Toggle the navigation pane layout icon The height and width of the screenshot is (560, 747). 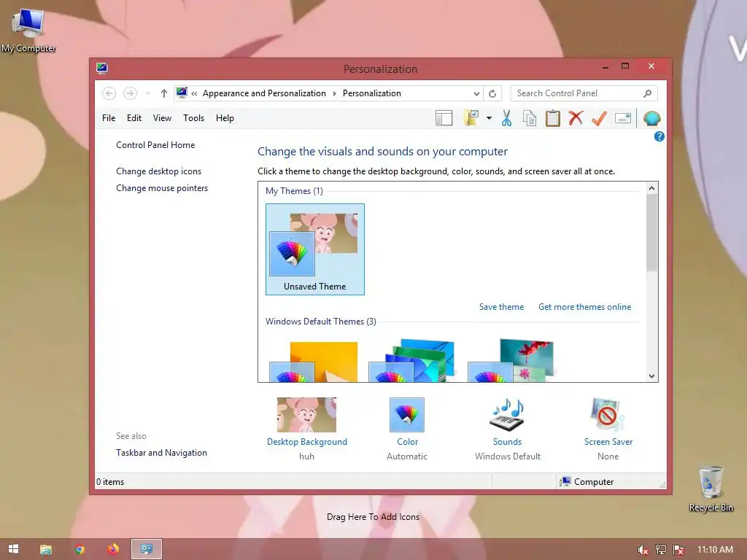coord(444,118)
